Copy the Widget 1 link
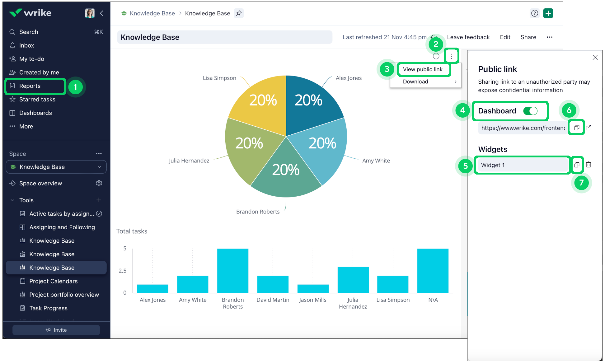The image size is (605, 364). tap(577, 165)
